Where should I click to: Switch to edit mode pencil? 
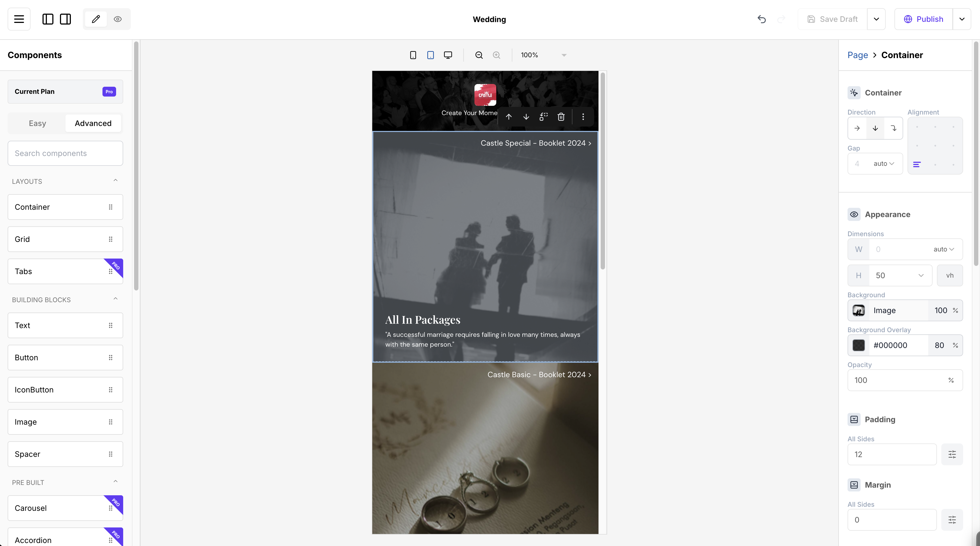click(96, 19)
